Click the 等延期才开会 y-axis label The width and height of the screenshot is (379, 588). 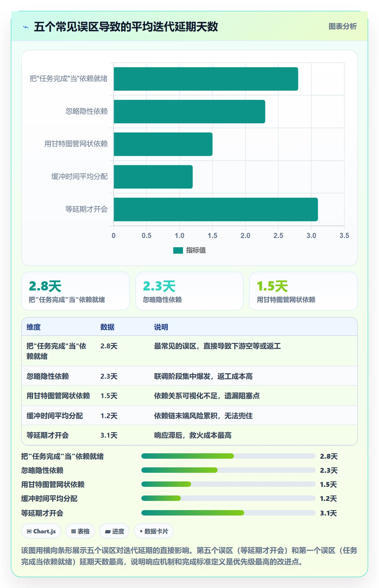(86, 209)
